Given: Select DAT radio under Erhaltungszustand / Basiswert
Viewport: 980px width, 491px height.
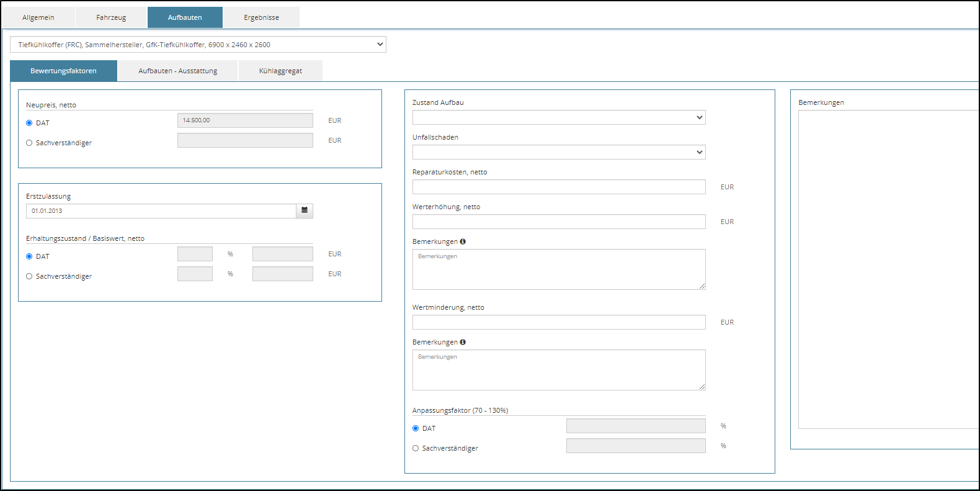Looking at the screenshot, I should click(x=29, y=256).
